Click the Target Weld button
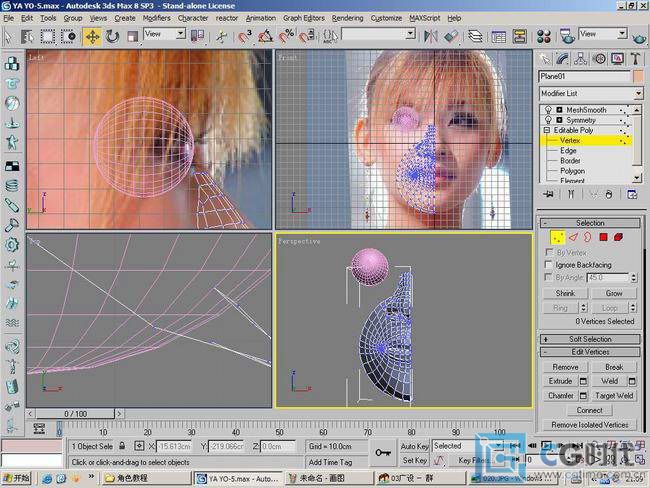 614,396
